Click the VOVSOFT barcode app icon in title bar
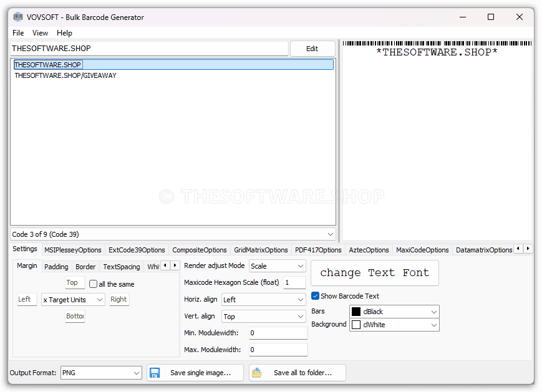This screenshot has height=392, width=542. pyautogui.click(x=18, y=17)
